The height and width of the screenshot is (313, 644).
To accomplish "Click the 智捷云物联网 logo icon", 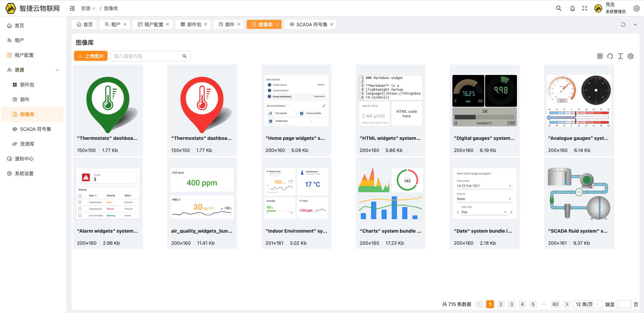I will click(11, 8).
